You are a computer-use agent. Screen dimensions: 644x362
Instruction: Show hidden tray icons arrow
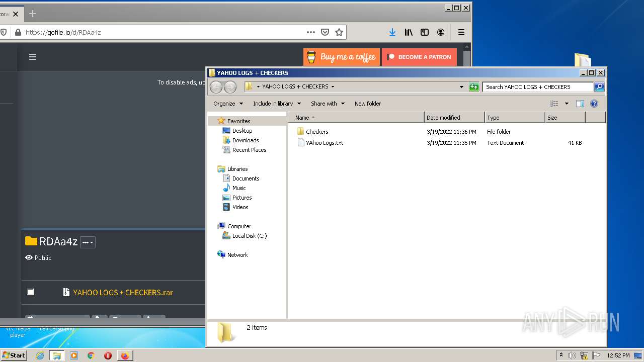pyautogui.click(x=561, y=355)
